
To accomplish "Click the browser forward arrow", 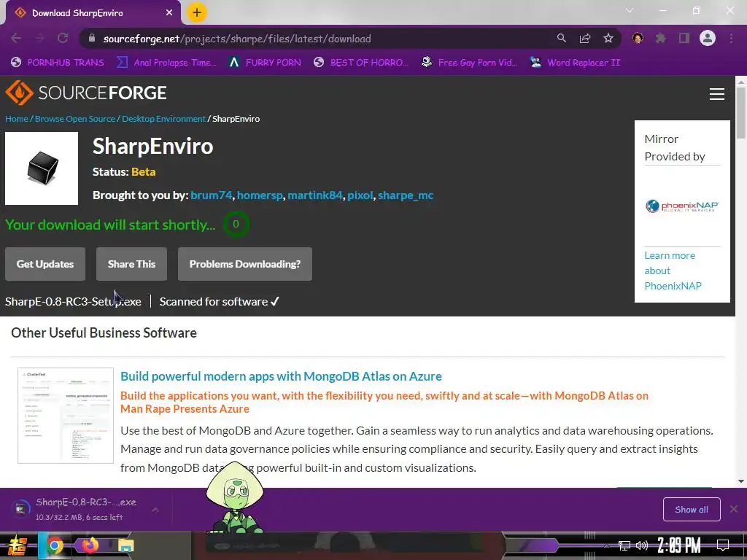I will coord(39,39).
